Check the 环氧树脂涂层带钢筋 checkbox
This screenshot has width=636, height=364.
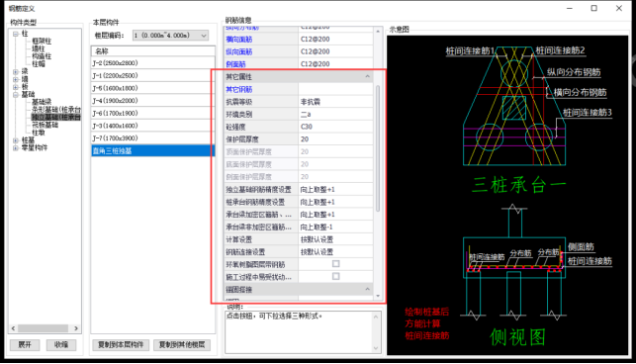[336, 264]
